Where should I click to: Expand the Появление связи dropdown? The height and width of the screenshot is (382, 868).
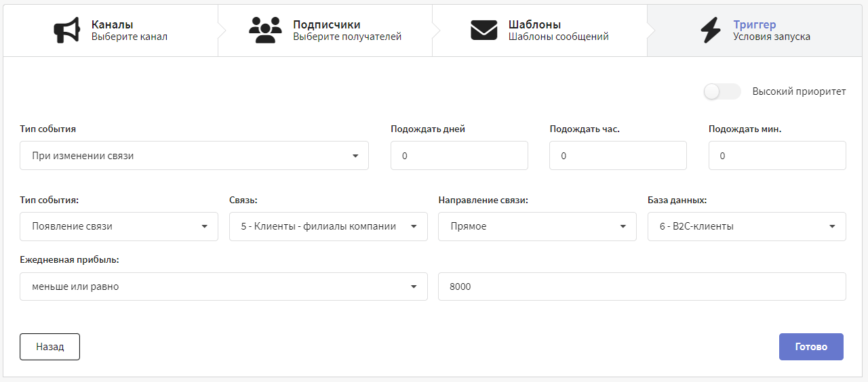tap(119, 226)
